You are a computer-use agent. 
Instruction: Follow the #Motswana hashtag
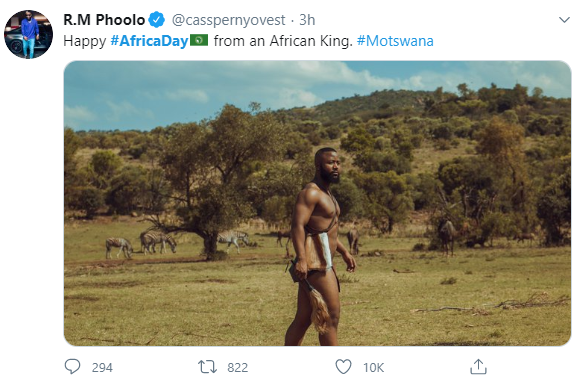tap(395, 41)
